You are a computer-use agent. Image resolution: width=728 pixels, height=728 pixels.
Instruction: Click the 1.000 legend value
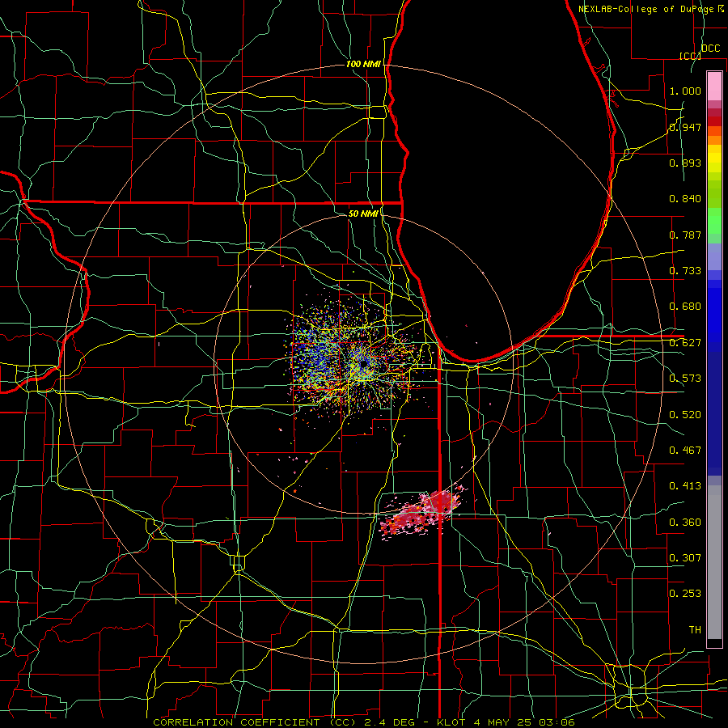pyautogui.click(x=685, y=91)
